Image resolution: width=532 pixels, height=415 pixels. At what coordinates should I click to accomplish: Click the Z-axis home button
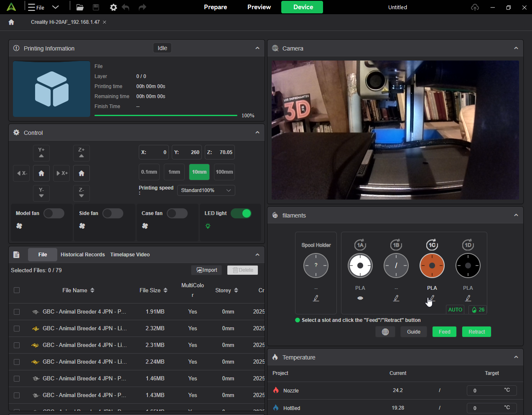(81, 173)
